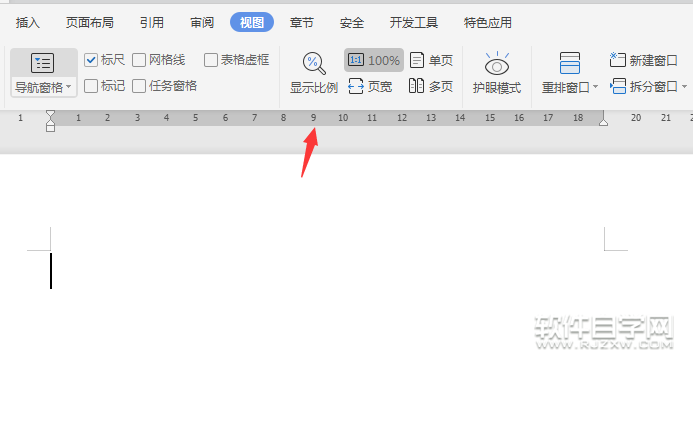Viewport: 693px width, 429px height.
Task: Select Single Page (单页) view
Action: coord(431,61)
